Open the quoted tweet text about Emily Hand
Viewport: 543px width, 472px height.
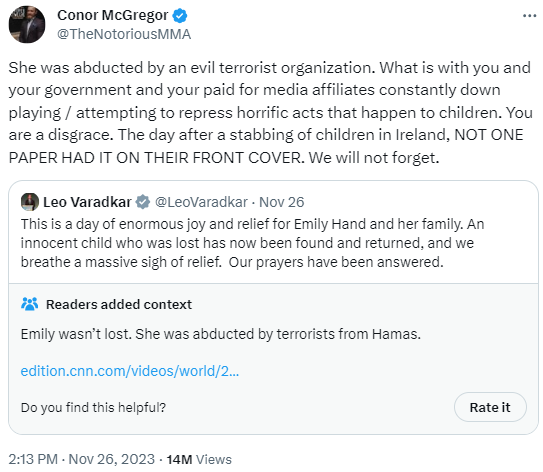252,243
